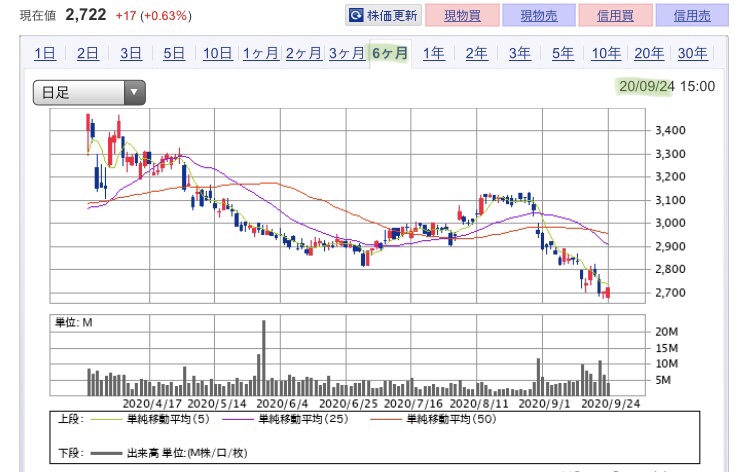This screenshot has height=472, width=737.
Task: Click the tallest volume bar near 2020/6/4
Action: pyautogui.click(x=264, y=358)
